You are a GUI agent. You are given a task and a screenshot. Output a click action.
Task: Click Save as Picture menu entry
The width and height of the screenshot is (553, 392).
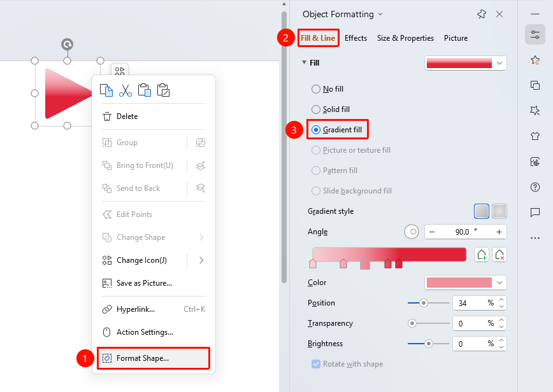[154, 283]
